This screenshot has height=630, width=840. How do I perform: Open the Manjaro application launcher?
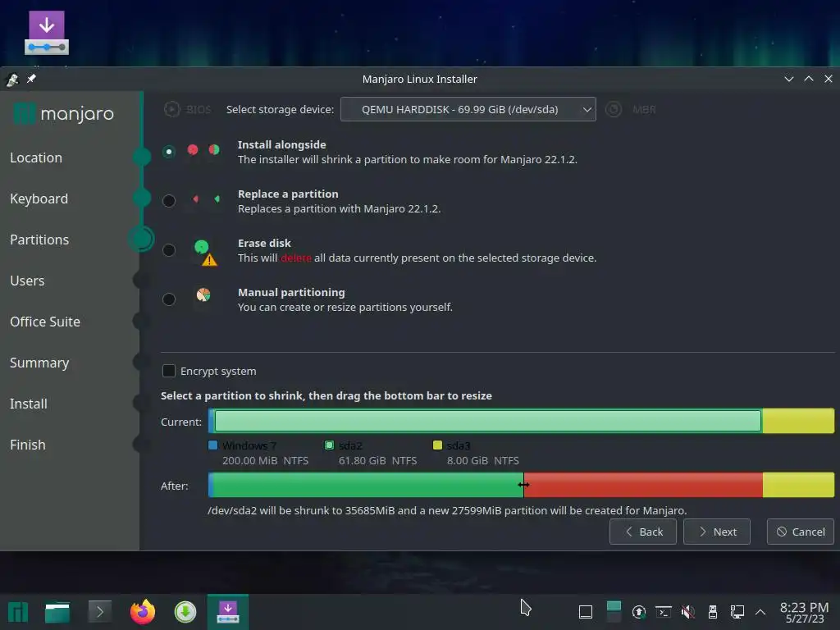pos(18,612)
